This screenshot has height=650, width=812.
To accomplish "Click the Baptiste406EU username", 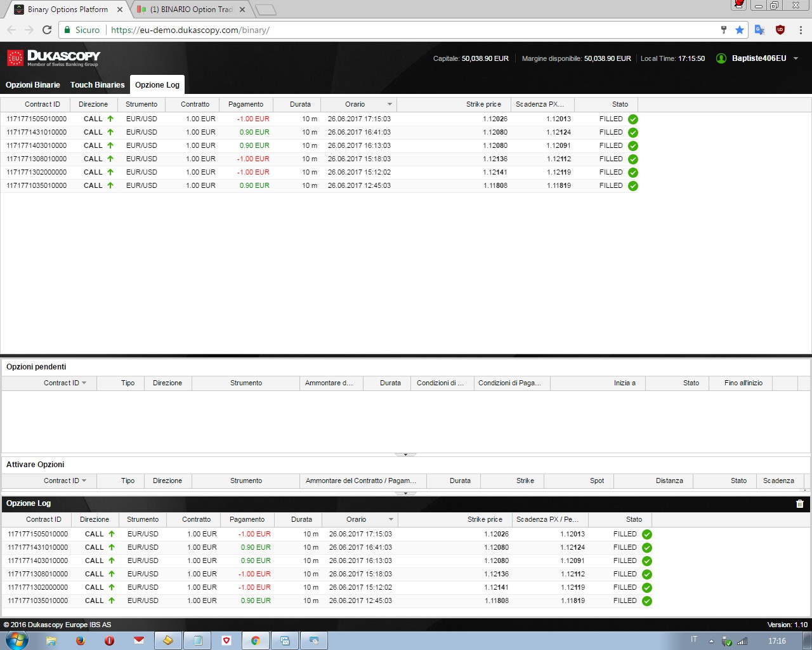I will point(759,58).
